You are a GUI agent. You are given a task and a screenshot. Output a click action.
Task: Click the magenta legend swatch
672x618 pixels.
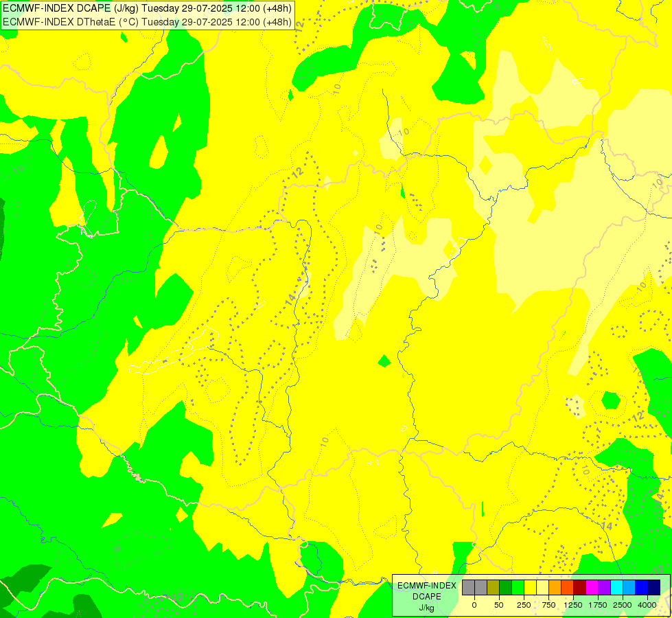(592, 588)
